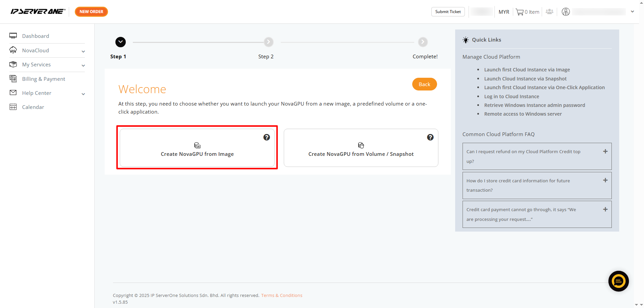This screenshot has height=308, width=644.
Task: Click the OS image icon above Create from Image
Action: click(x=197, y=145)
